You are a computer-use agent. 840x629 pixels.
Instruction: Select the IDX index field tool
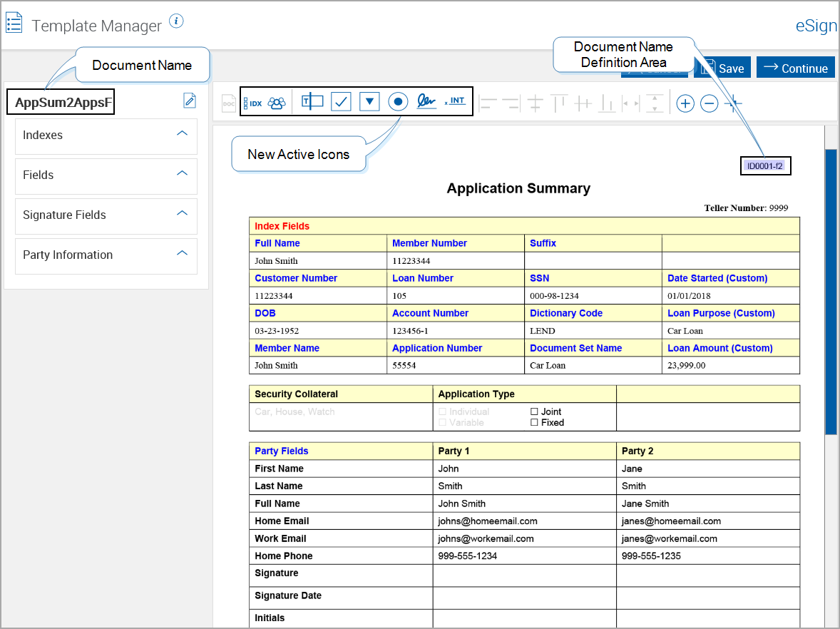(253, 103)
